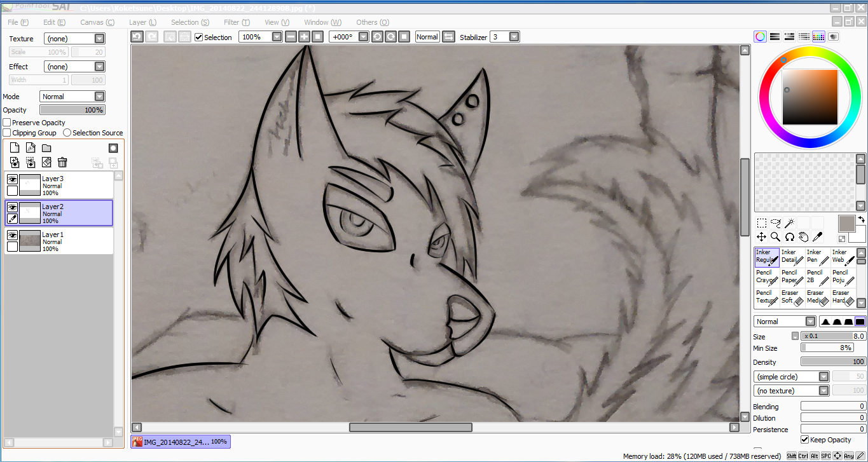Select the Selection Source radio button
Screen dimensions: 868x462
click(67, 133)
